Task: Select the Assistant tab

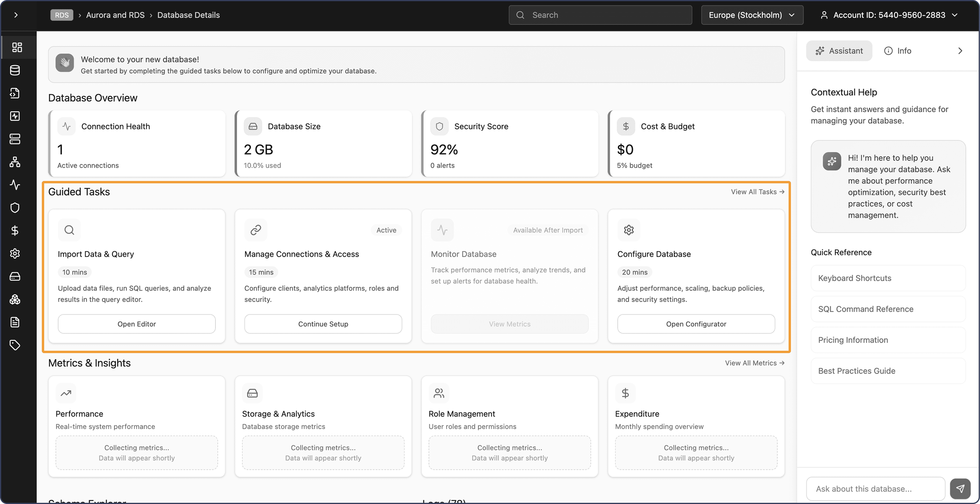Action: (x=839, y=51)
